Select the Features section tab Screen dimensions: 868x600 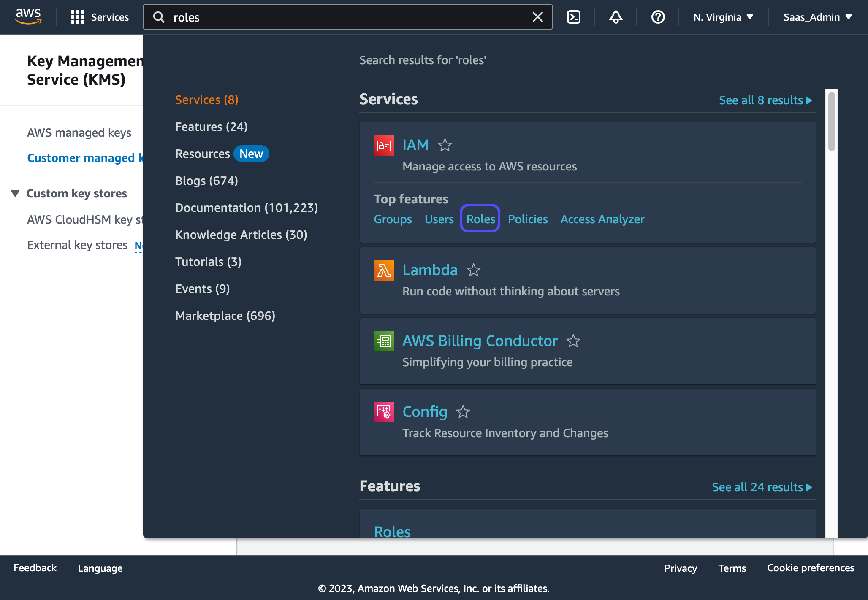(210, 127)
